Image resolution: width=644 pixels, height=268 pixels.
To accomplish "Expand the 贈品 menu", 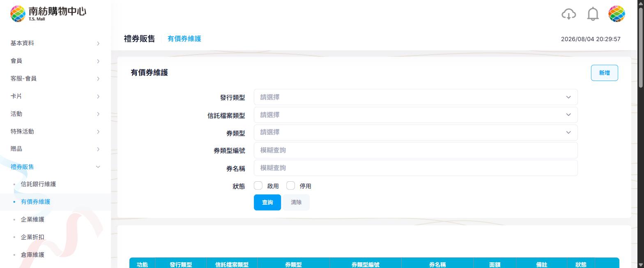I will [55, 149].
